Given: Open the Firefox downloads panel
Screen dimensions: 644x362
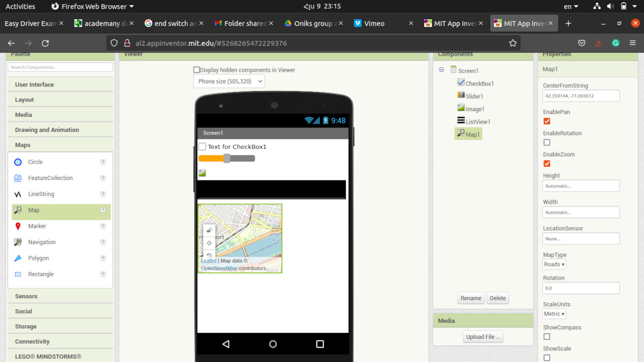Looking at the screenshot, I should [x=598, y=43].
